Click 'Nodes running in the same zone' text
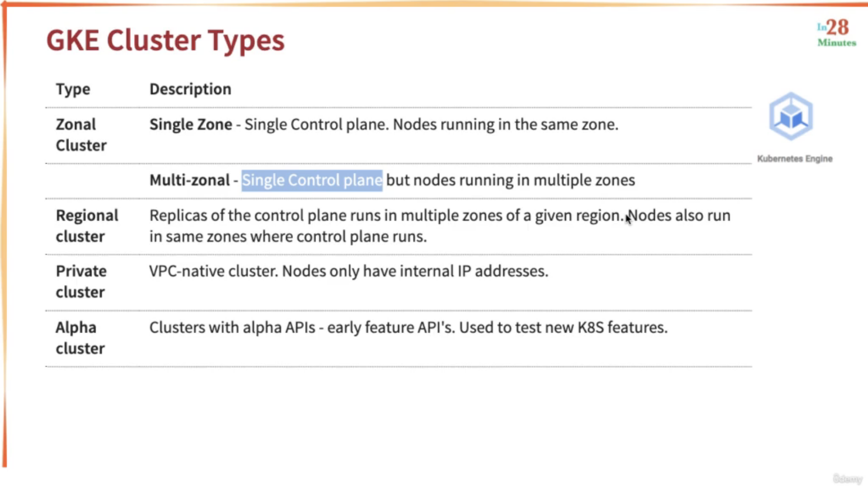Viewport: 868px width, 490px height. [505, 124]
